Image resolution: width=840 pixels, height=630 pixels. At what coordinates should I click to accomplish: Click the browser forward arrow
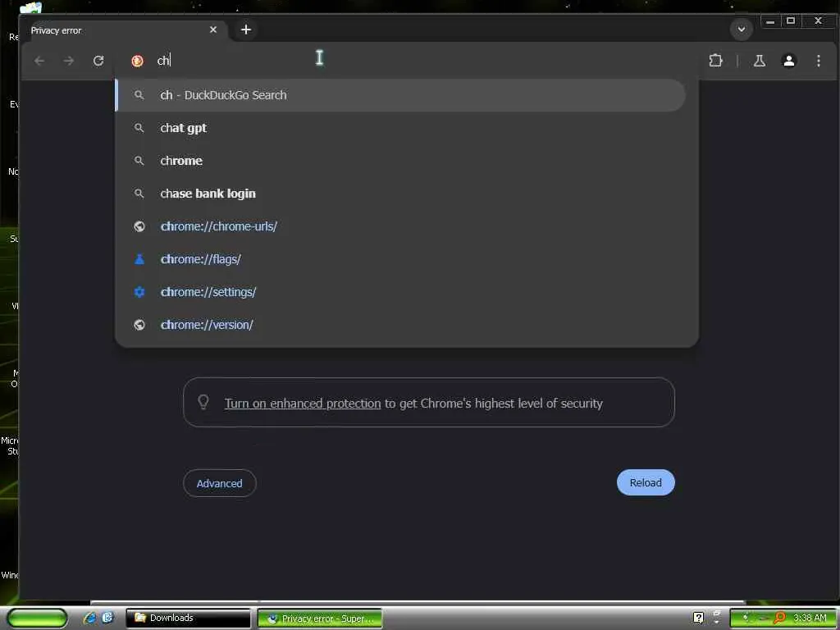(x=69, y=61)
